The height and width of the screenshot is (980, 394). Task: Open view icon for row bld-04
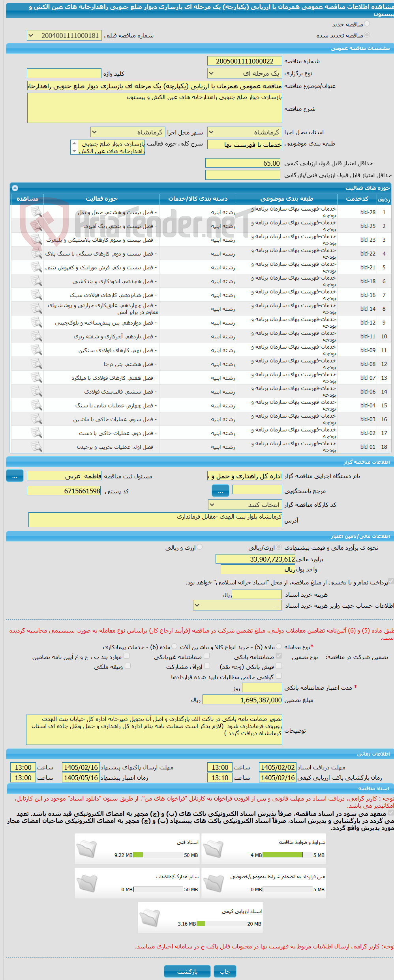click(x=36, y=405)
